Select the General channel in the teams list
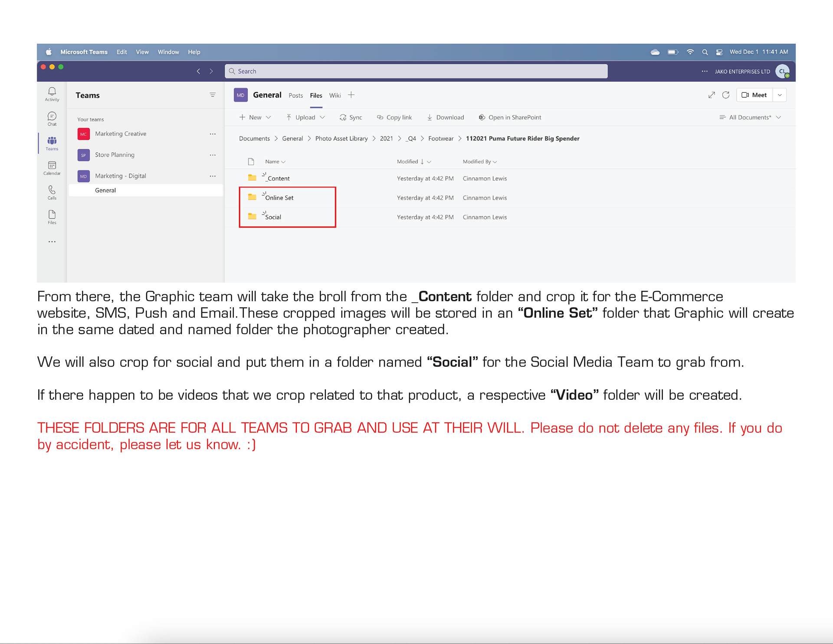Screen dimensions: 833x644 click(146, 191)
